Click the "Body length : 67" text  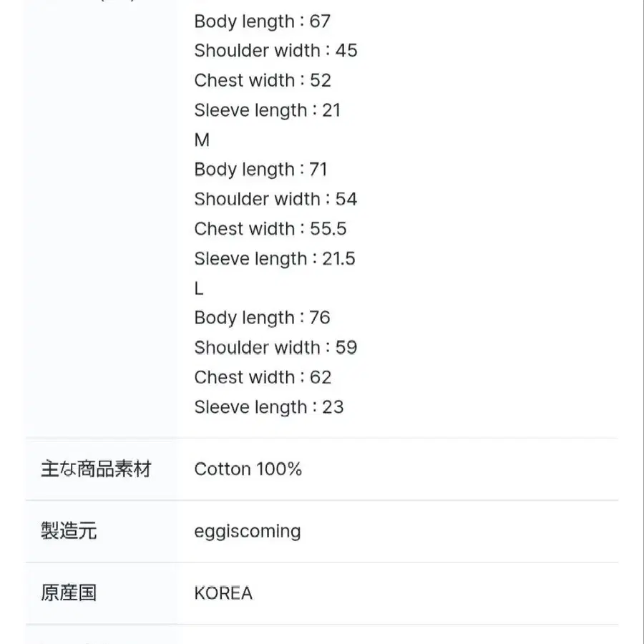(262, 21)
